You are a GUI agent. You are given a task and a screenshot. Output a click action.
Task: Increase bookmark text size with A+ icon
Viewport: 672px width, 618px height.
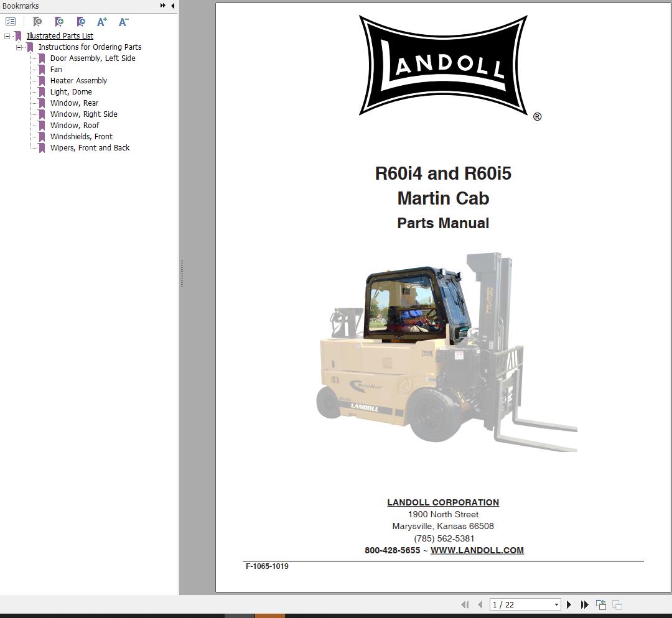coord(101,22)
